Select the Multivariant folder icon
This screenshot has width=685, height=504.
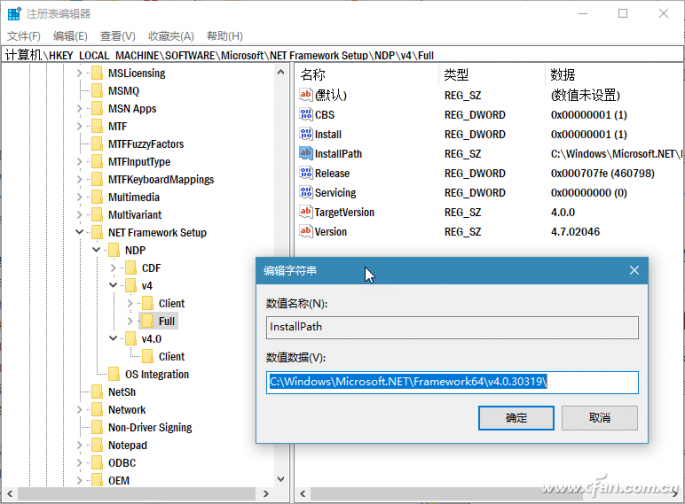(97, 215)
